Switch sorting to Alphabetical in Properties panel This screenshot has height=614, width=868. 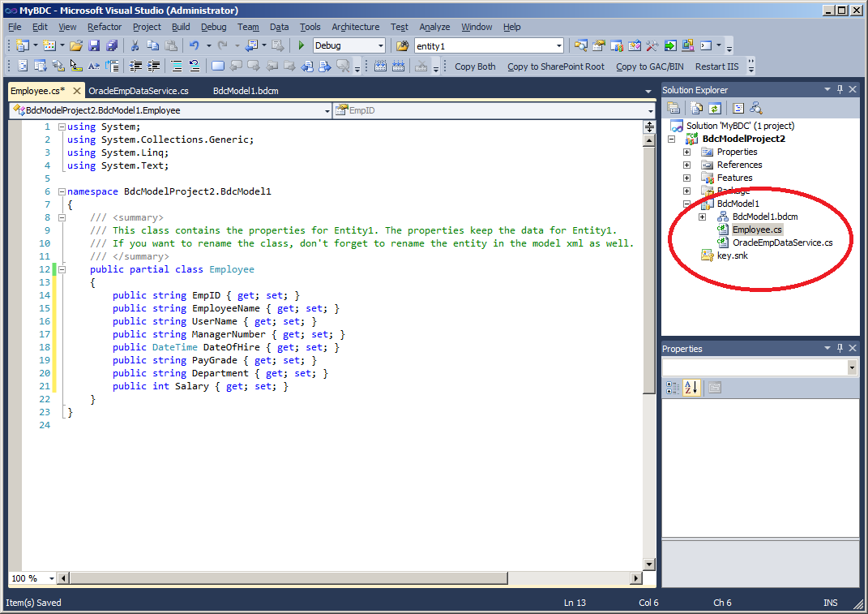coord(693,387)
